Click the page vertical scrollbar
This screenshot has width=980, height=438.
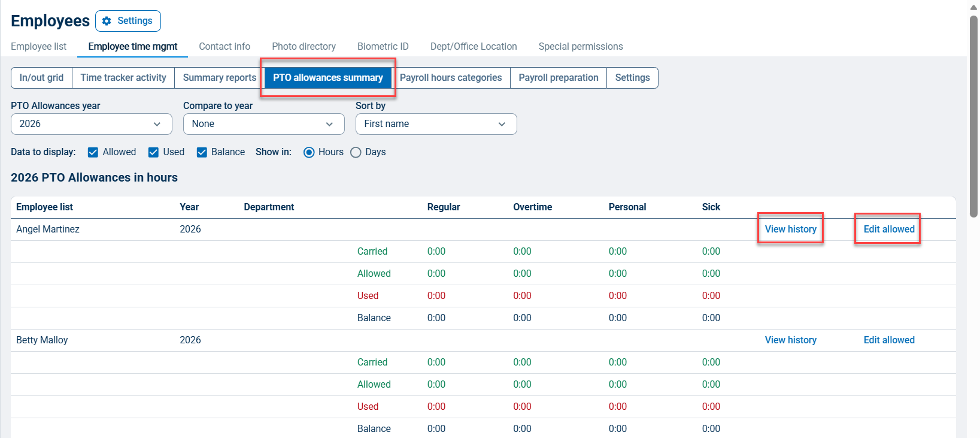974,117
